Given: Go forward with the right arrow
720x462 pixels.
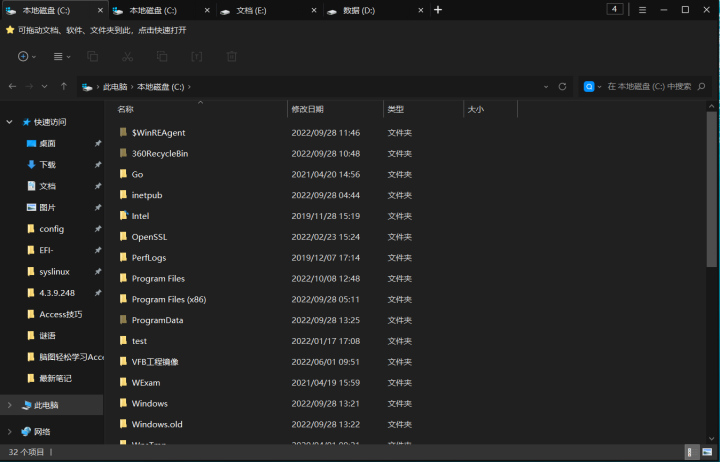Looking at the screenshot, I should [29, 86].
